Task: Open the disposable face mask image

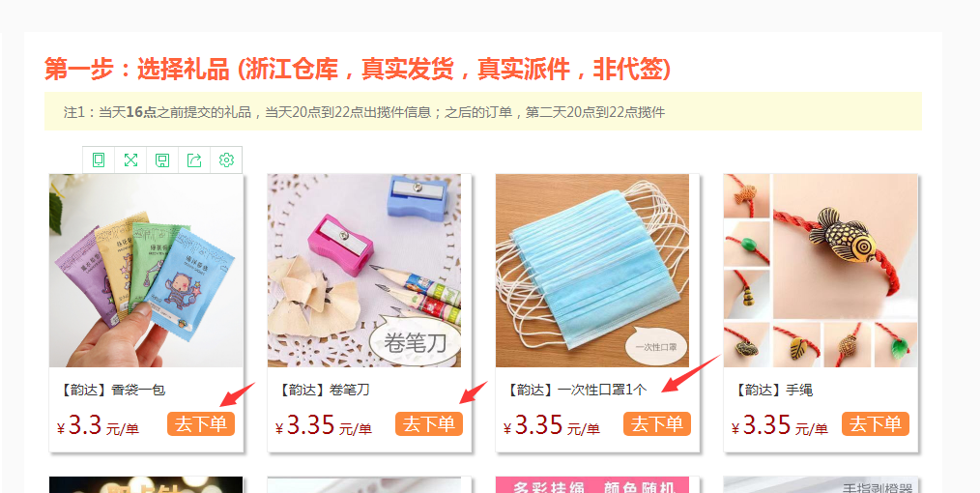Action: coord(592,271)
